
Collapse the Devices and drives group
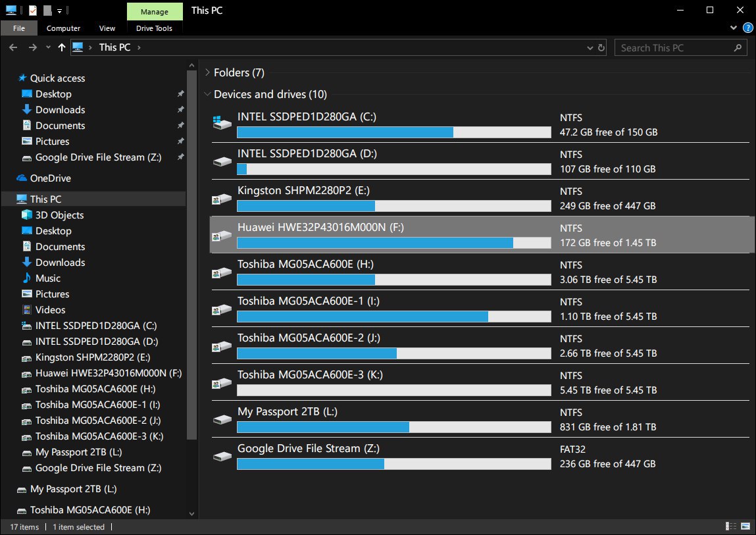tap(207, 95)
